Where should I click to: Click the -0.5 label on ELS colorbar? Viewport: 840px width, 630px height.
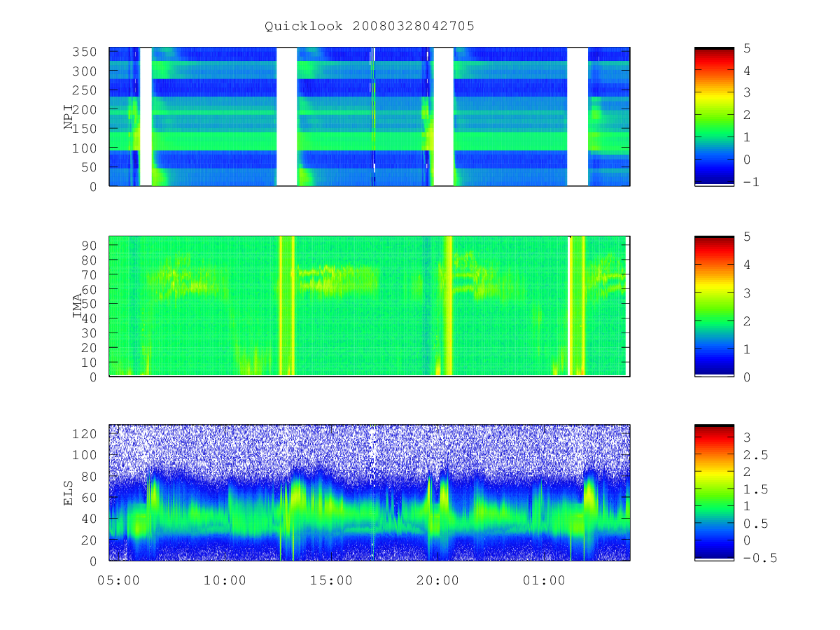pos(759,558)
